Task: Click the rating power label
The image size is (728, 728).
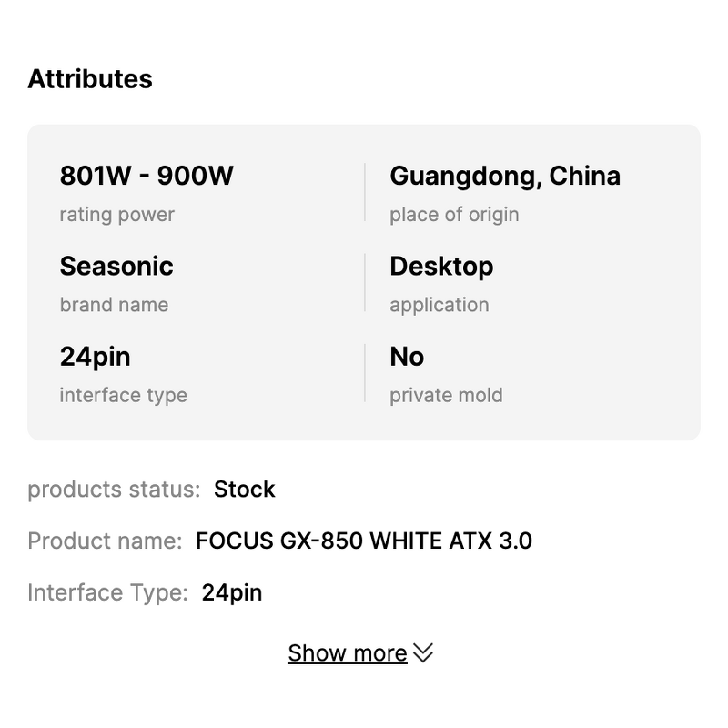Action: coord(117,215)
